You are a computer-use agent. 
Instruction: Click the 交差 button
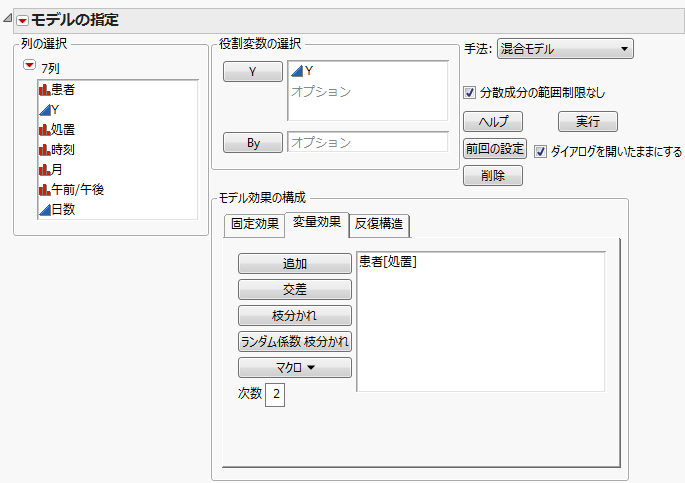[294, 290]
